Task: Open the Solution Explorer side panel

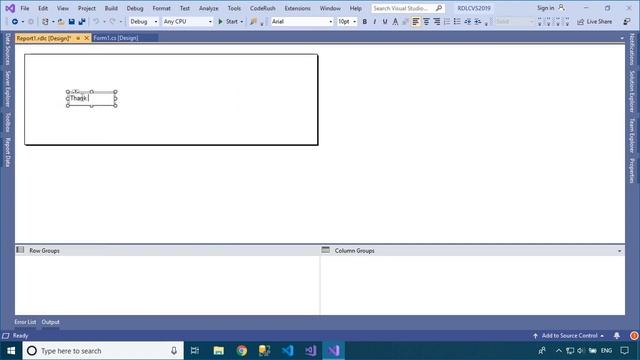Action: pos(632,91)
